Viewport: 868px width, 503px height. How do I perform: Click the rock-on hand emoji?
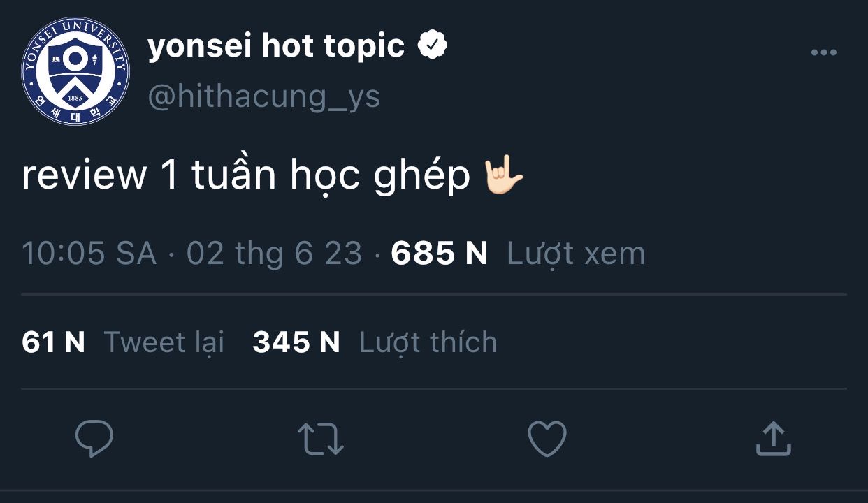pos(504,175)
